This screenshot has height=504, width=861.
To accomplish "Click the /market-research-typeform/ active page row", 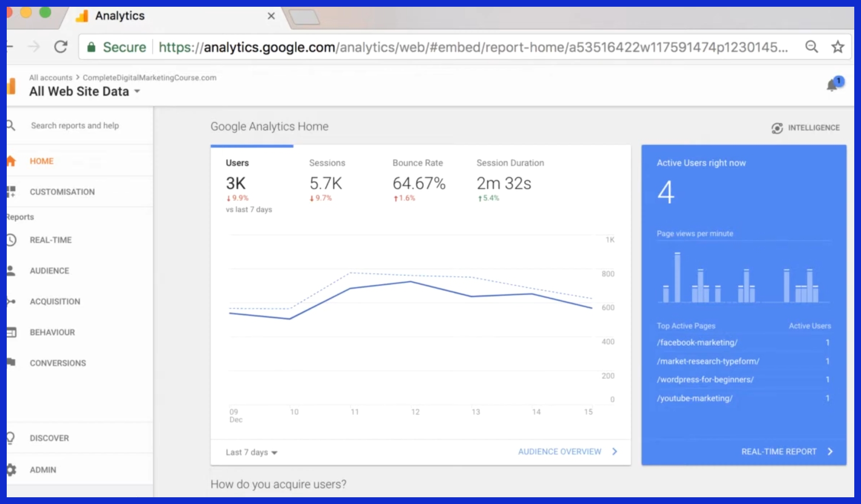I will (x=744, y=361).
